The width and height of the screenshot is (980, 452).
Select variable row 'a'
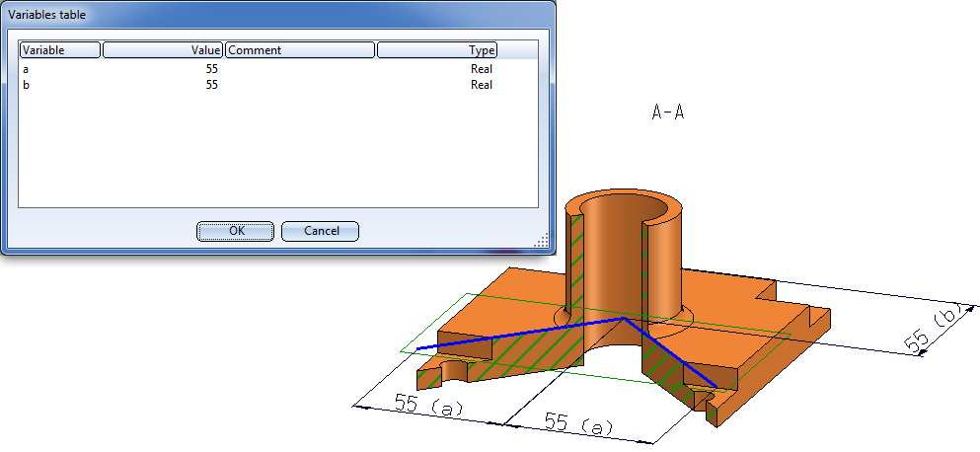click(278, 69)
